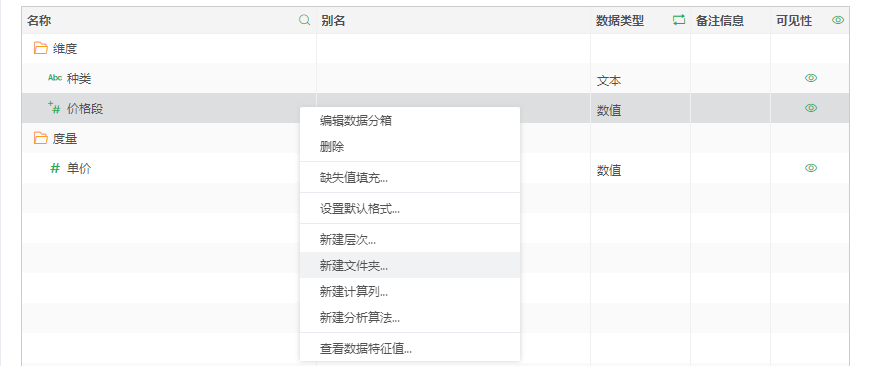Click the 备注信息 cell of 种类 row
869x366 pixels.
pyautogui.click(x=730, y=78)
